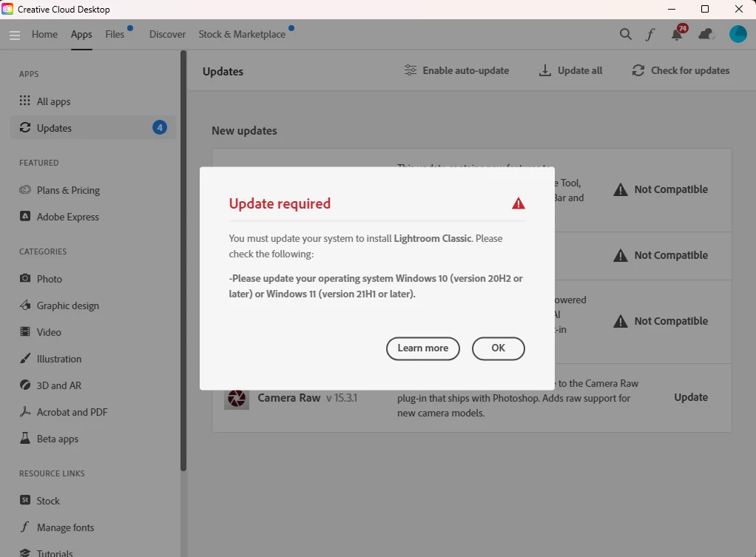Click the Enable auto-update sliders icon
The image size is (756, 557).
click(411, 70)
